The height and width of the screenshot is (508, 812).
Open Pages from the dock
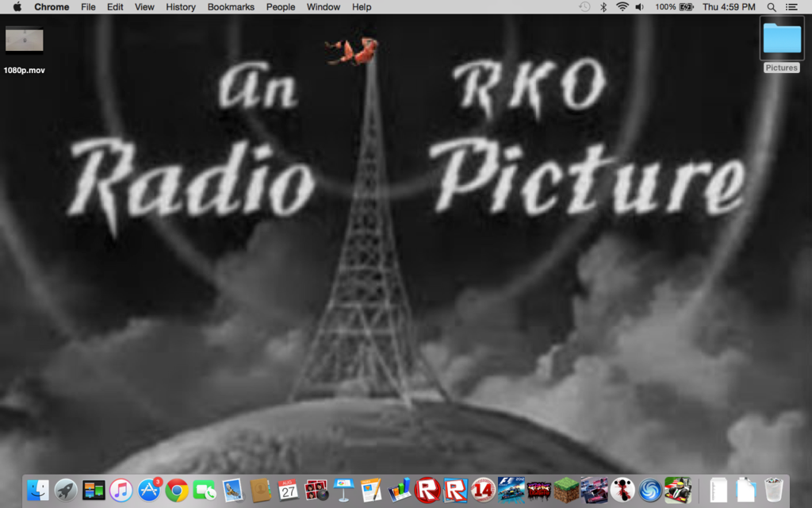coord(371,490)
